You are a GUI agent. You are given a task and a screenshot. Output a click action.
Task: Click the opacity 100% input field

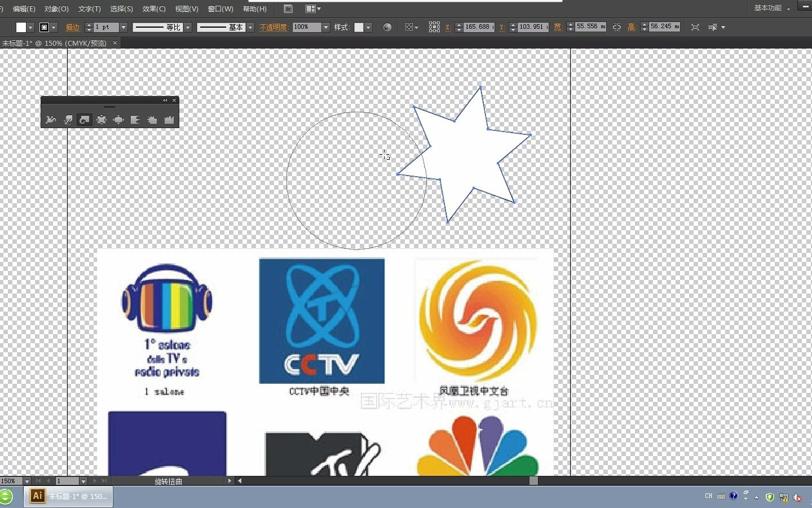[x=307, y=27]
